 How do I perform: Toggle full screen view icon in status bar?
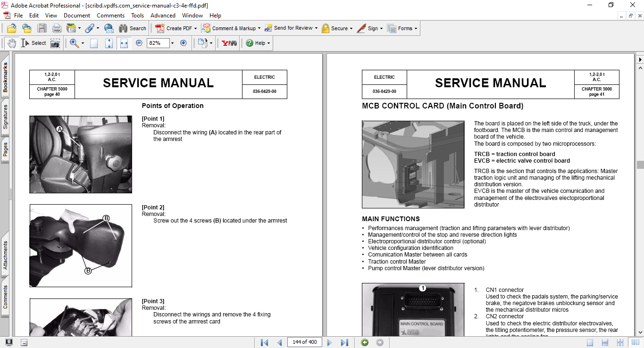9,342
